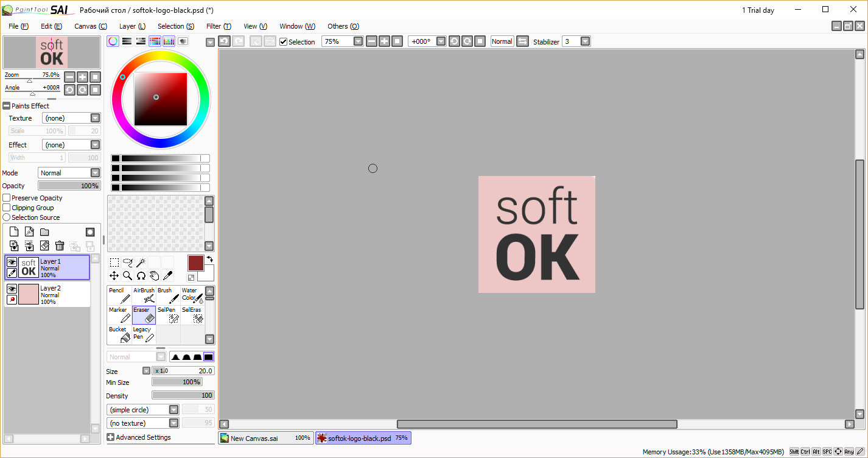The image size is (868, 458).
Task: Adjust the layer Opacity slider
Action: 69,186
